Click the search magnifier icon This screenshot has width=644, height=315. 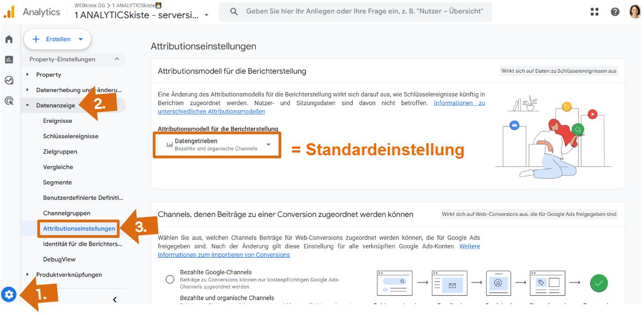point(234,12)
